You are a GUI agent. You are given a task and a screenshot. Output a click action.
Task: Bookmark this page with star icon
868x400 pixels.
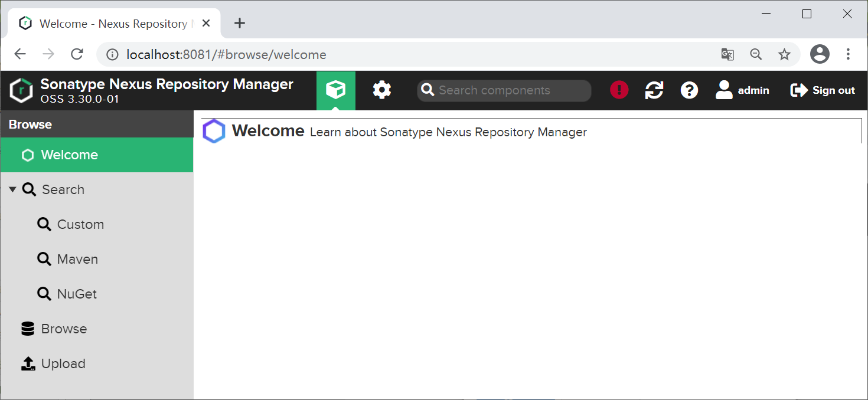pyautogui.click(x=784, y=55)
